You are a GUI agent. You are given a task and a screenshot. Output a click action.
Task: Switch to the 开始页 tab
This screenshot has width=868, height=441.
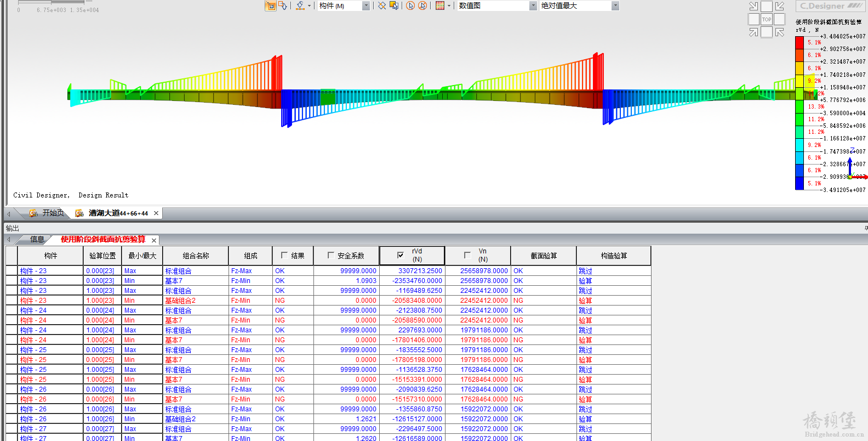pyautogui.click(x=53, y=213)
